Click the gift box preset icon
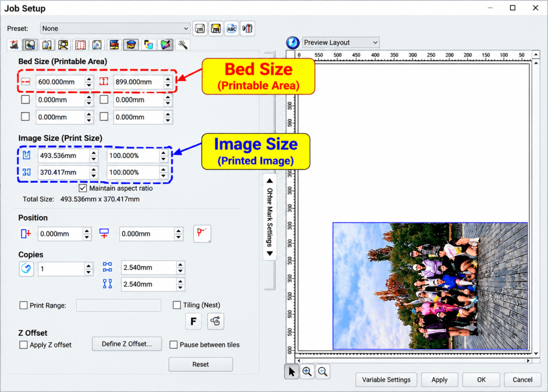 point(247,29)
